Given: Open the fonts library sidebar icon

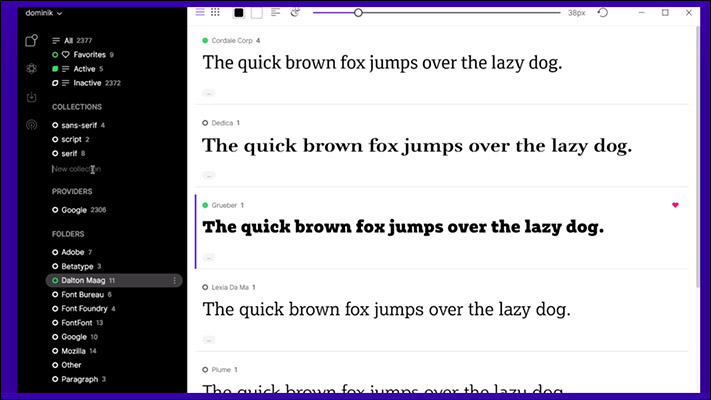Looking at the screenshot, I should coord(31,41).
